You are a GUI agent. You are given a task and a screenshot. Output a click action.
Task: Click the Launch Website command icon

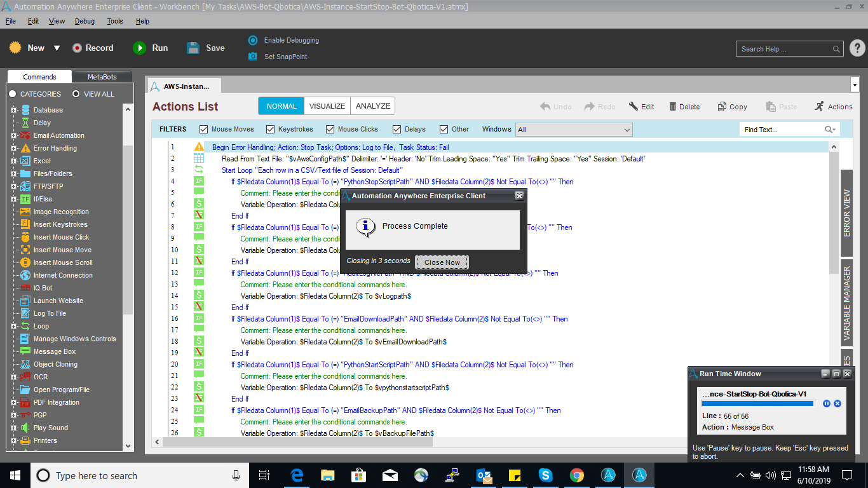click(x=25, y=301)
